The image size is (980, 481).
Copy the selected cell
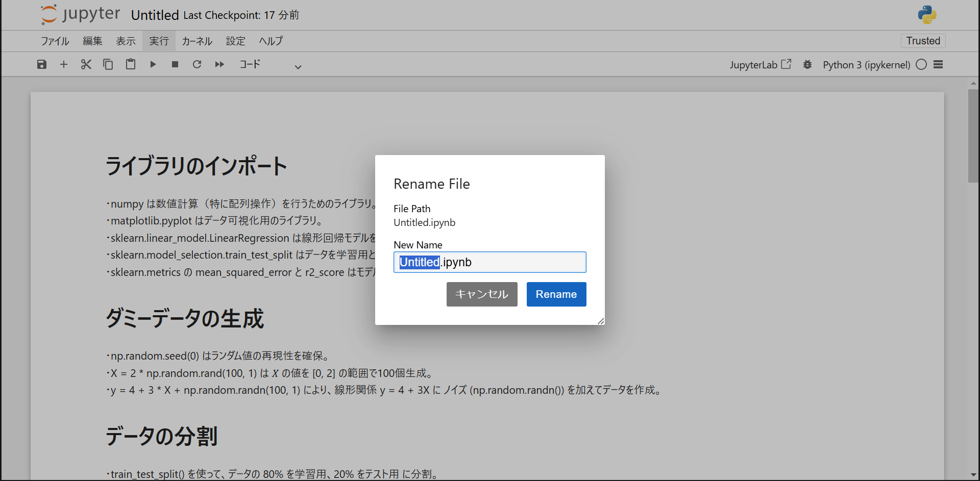pos(108,64)
